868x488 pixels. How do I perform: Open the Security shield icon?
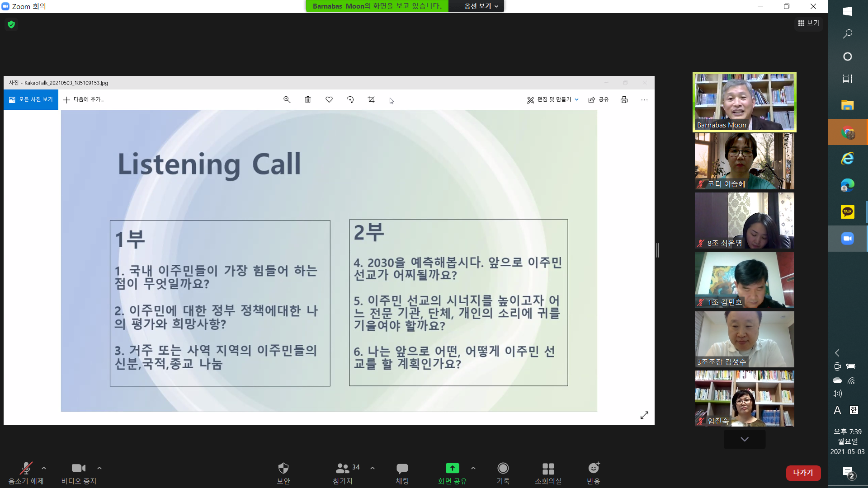point(283,469)
